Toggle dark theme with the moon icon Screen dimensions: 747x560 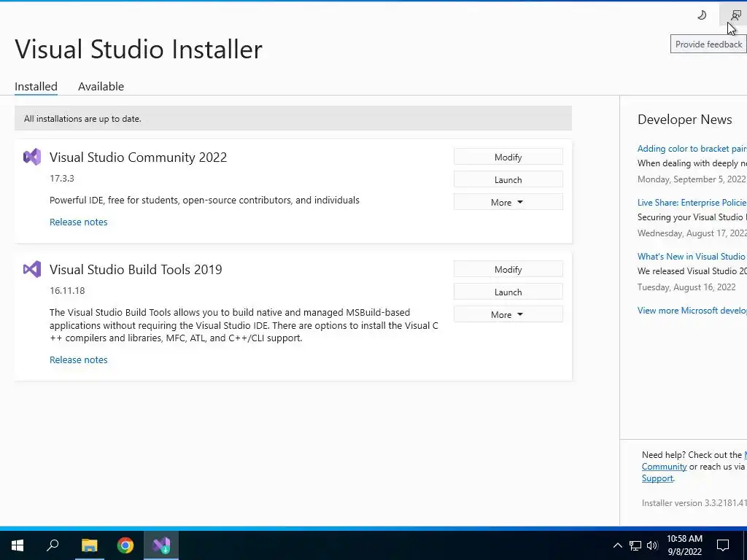(x=702, y=15)
